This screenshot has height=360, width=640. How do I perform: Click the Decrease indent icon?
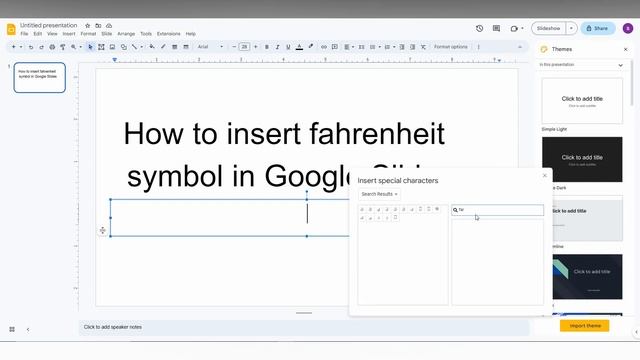coord(402,47)
